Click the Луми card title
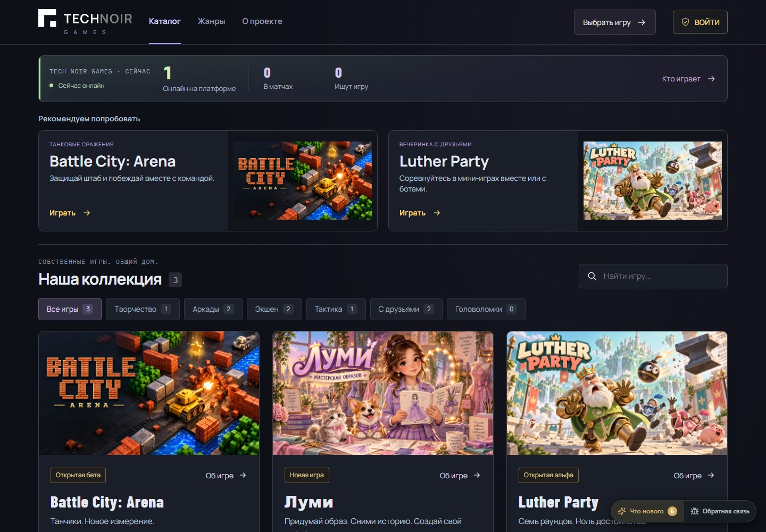766x532 pixels. click(x=309, y=502)
